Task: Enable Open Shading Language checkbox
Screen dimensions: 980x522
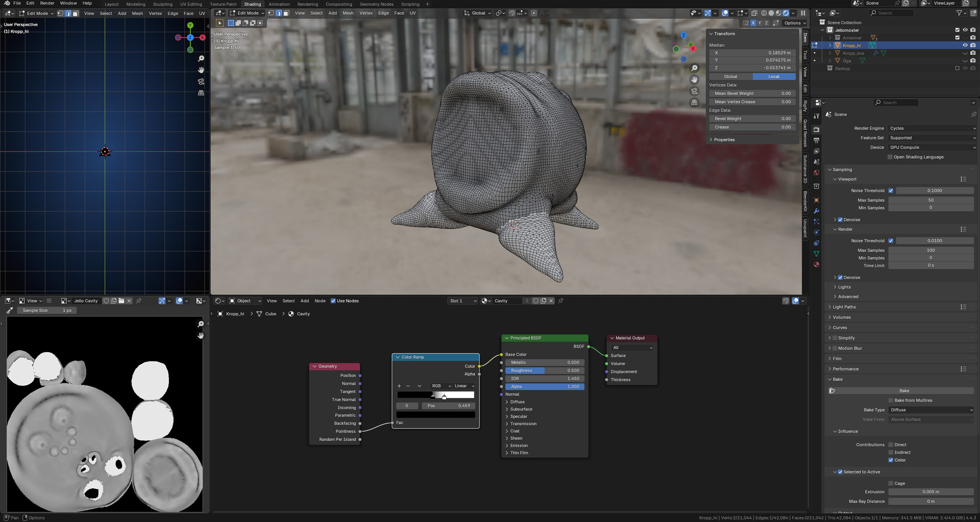Action: click(890, 157)
